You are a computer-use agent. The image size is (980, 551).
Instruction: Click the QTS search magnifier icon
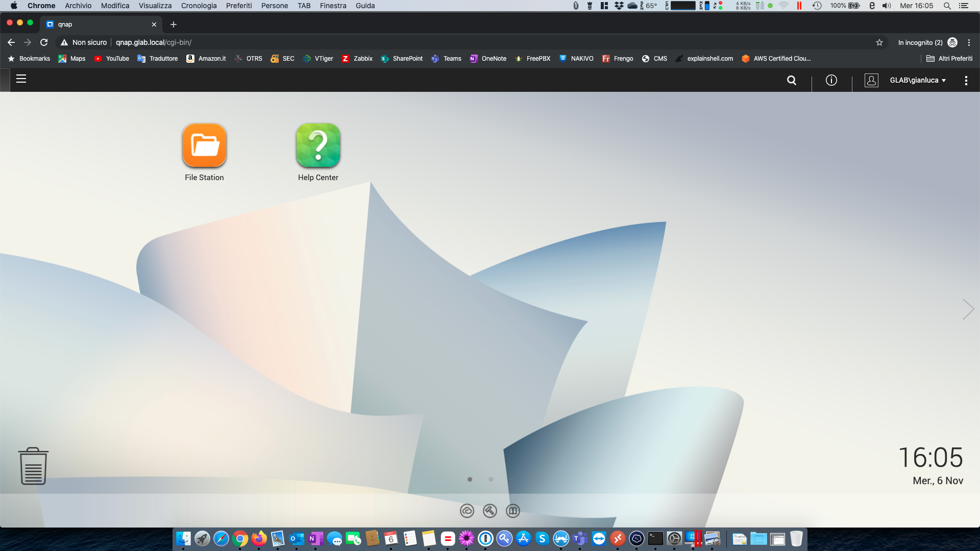tap(791, 80)
